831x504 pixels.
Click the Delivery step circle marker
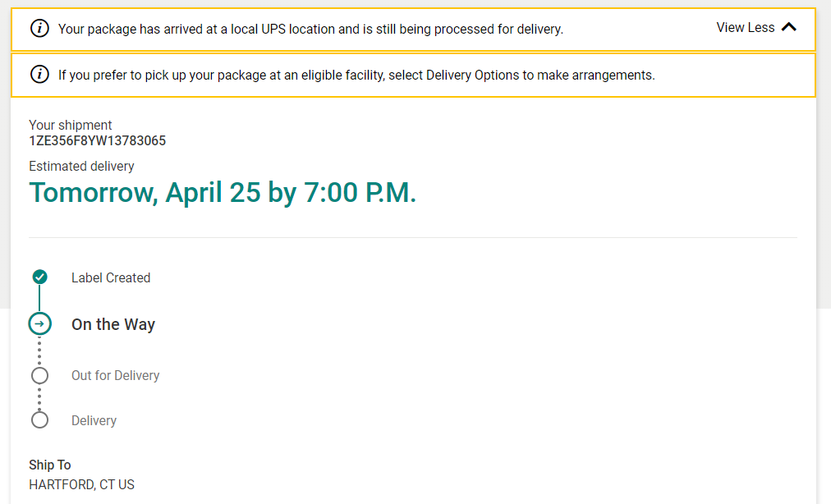tap(39, 420)
